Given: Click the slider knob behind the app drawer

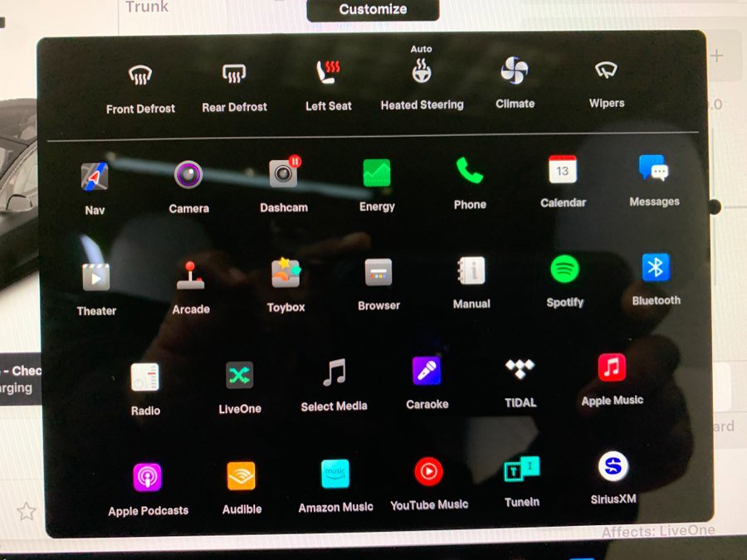Looking at the screenshot, I should (715, 207).
